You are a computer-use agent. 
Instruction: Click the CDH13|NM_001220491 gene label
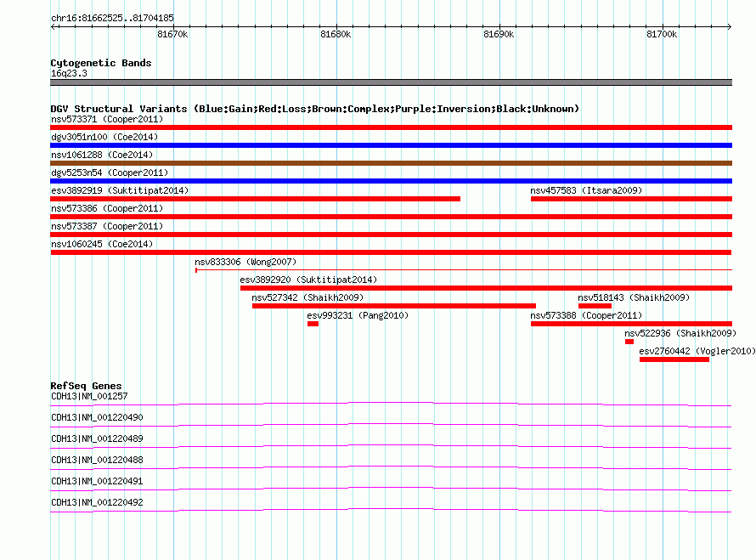click(97, 481)
